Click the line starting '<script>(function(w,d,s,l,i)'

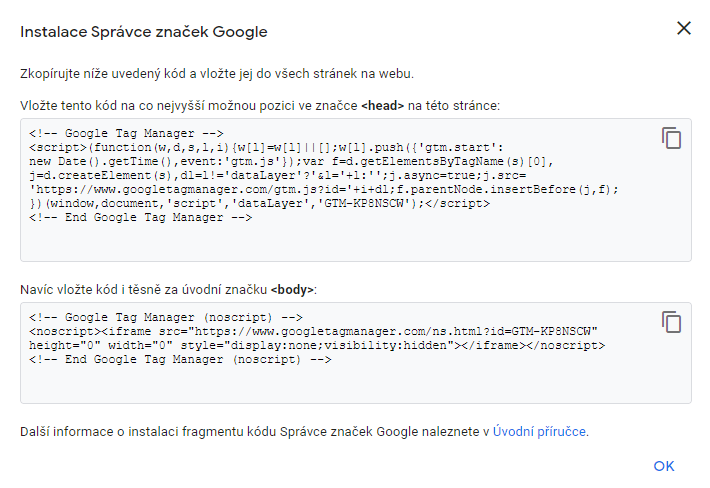[x=266, y=147]
